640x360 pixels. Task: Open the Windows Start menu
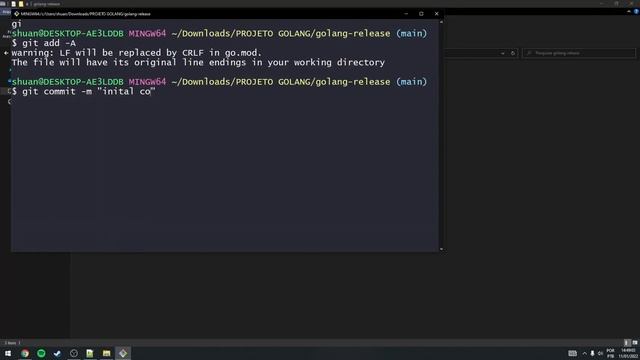coord(8,353)
